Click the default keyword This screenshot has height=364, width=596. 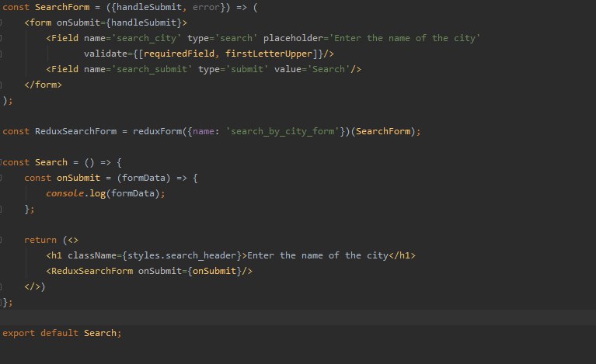(60, 333)
